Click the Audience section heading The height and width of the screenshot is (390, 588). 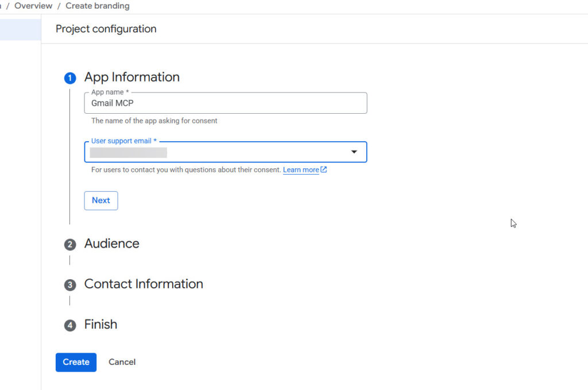(x=111, y=244)
